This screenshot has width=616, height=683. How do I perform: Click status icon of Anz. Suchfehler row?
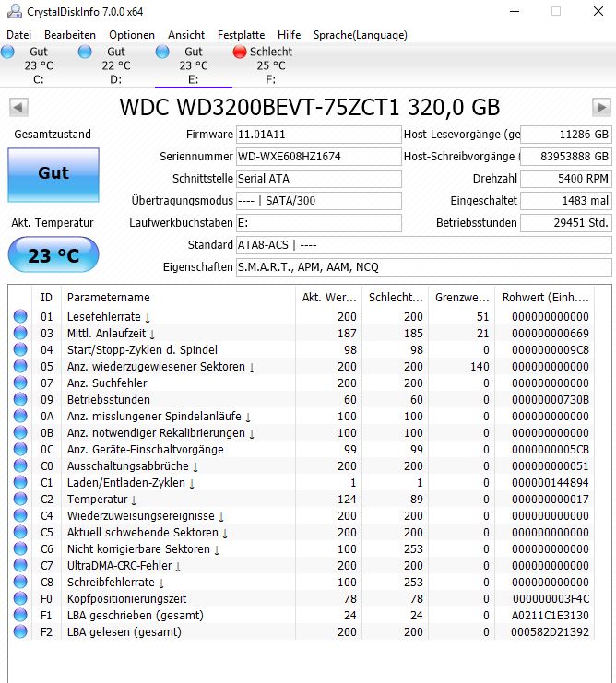pos(20,383)
